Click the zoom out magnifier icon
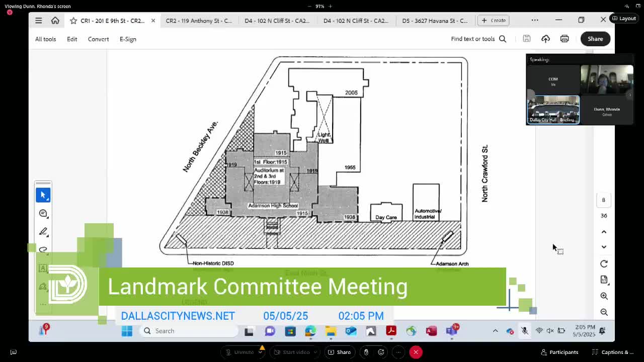This screenshot has height=362, width=644. click(604, 312)
